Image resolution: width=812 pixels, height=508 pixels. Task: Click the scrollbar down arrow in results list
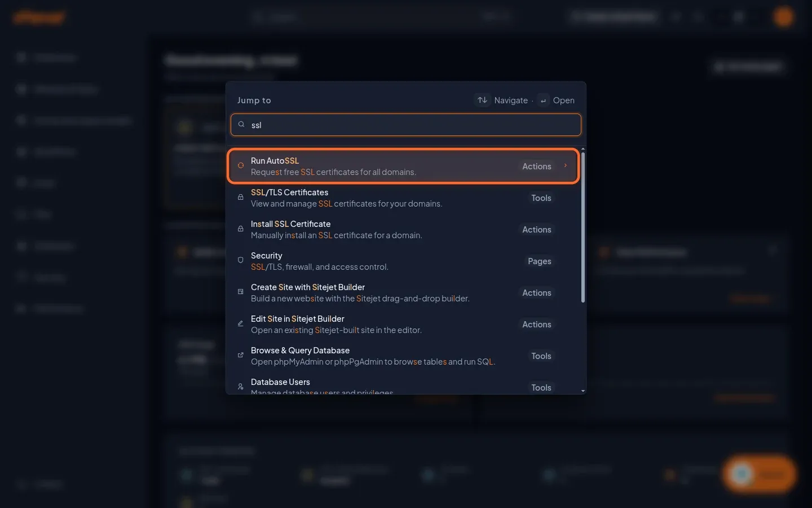tap(583, 391)
